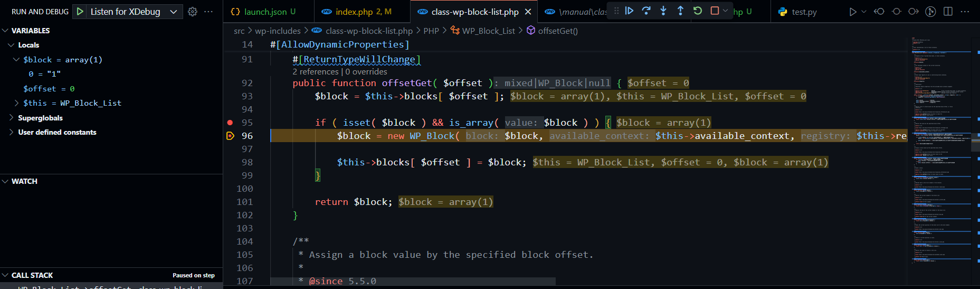
Task: Step out of current function
Action: (x=680, y=11)
